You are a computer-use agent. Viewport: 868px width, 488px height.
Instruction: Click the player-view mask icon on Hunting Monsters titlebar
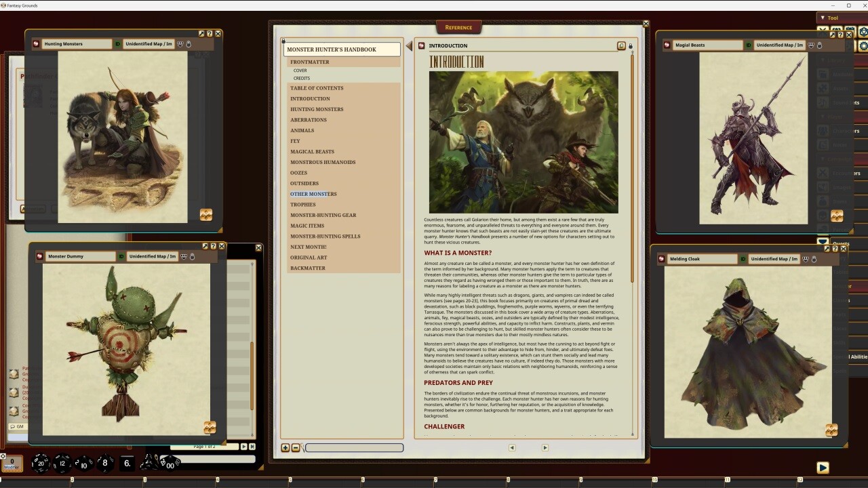[180, 43]
